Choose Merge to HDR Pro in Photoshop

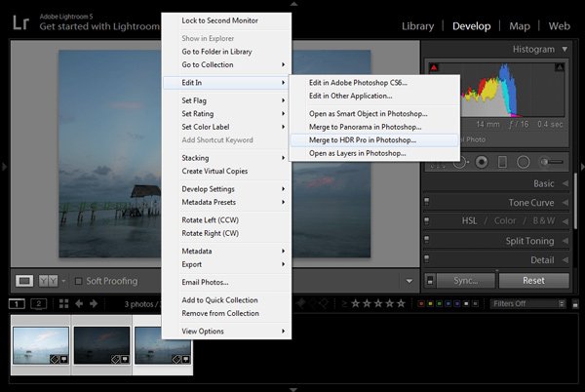point(362,139)
